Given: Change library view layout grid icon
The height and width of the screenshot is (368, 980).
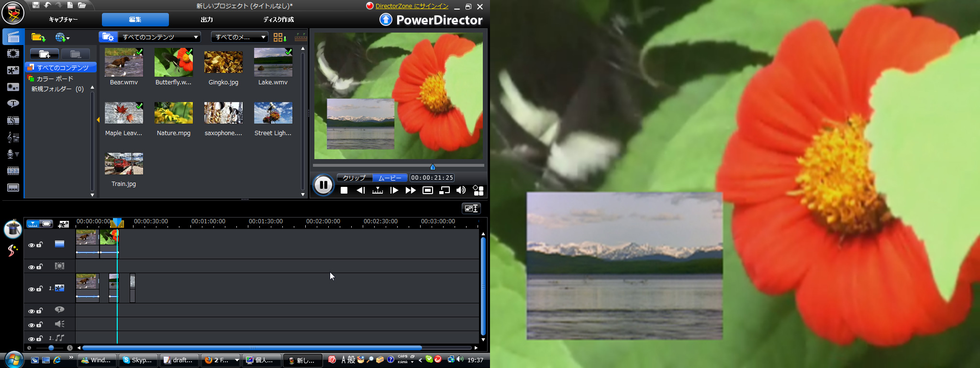Looking at the screenshot, I should 280,37.
